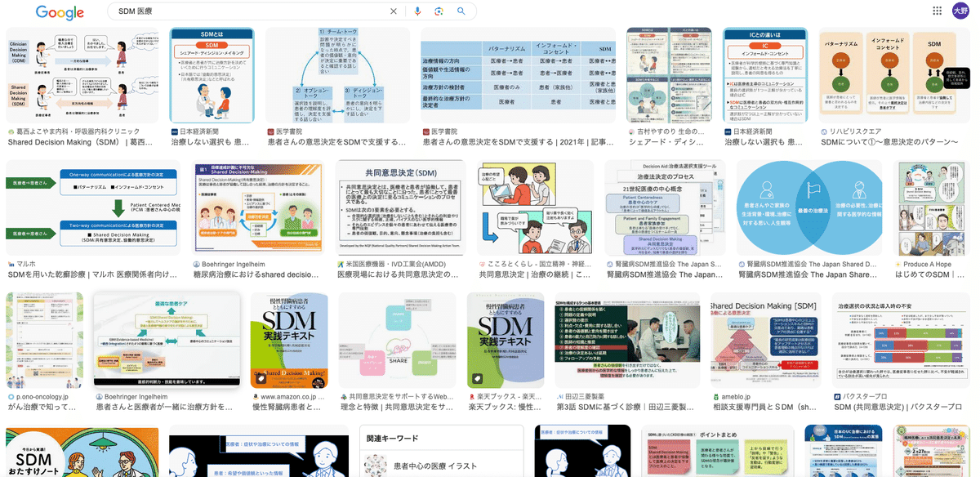Run the search via the magnifying glass icon
Viewport: 980px width, 477px height.
461,11
